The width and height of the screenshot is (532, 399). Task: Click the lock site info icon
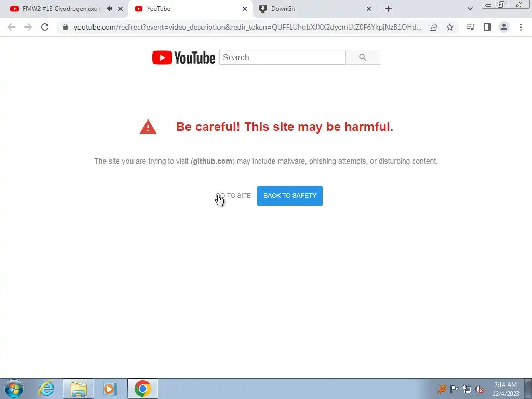[x=65, y=27]
